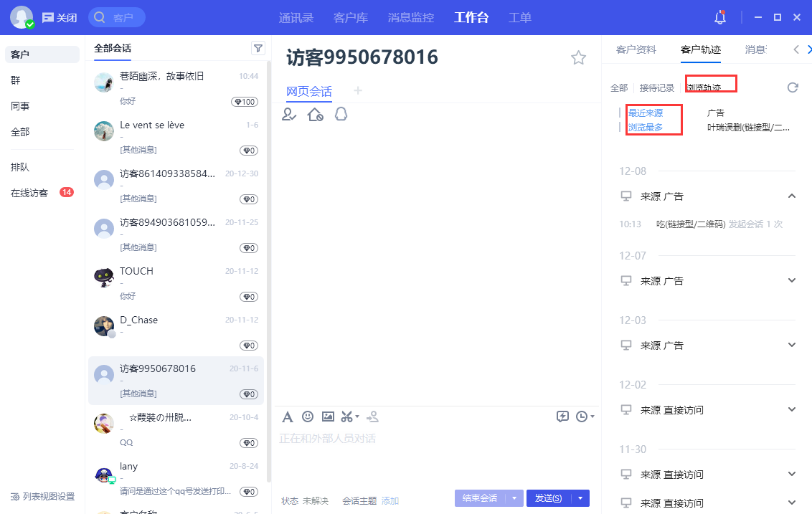
Task: Select the 工作台 tab
Action: pos(471,18)
